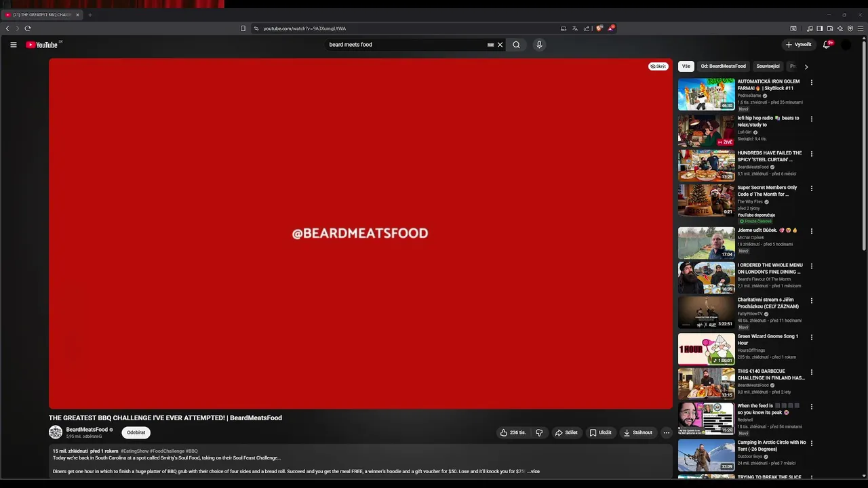868x488 pixels.
Task: Open more actions ellipsis under video
Action: [x=667, y=432]
